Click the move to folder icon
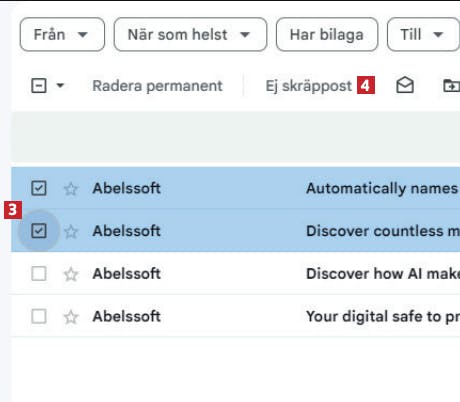 pos(452,86)
